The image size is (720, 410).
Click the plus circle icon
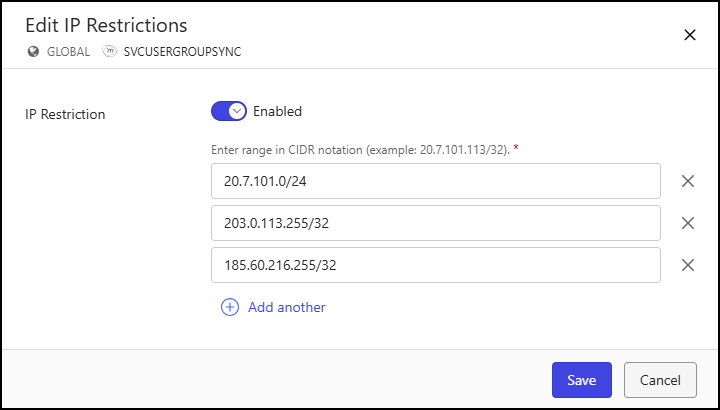point(230,307)
